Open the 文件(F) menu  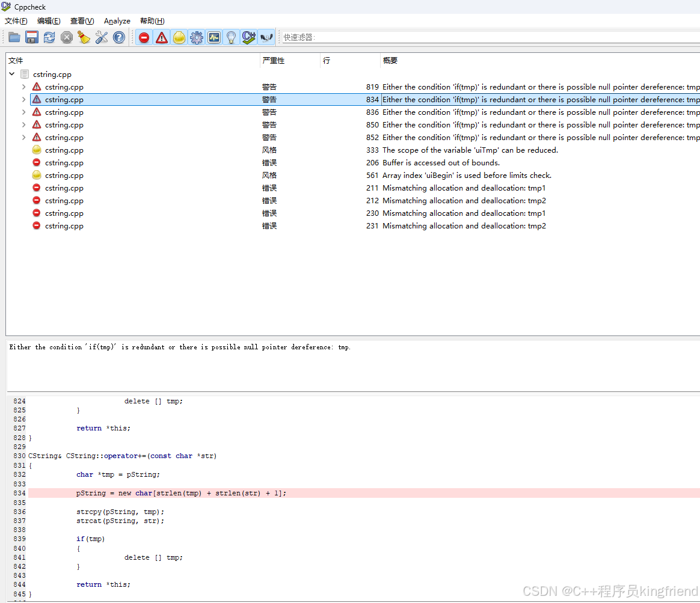16,21
